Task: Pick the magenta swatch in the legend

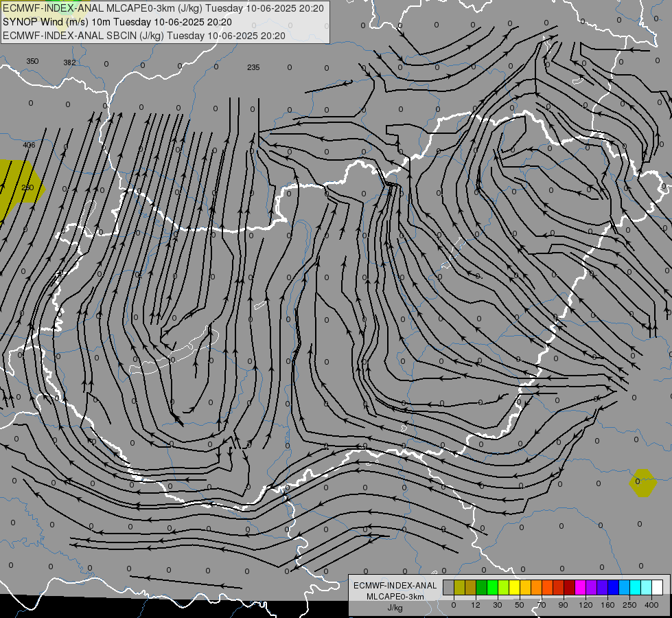Action: (x=580, y=587)
